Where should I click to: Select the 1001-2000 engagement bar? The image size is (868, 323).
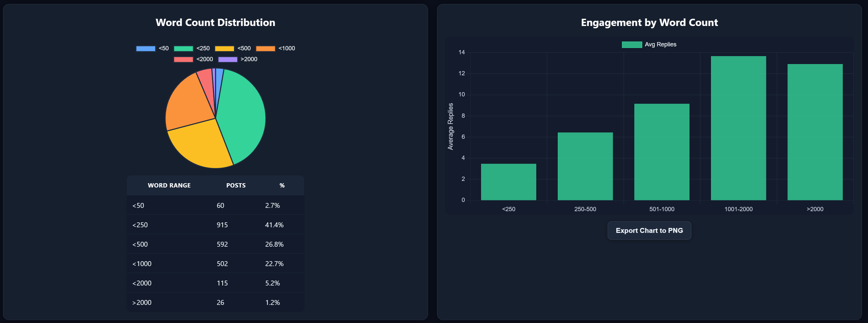click(738, 128)
